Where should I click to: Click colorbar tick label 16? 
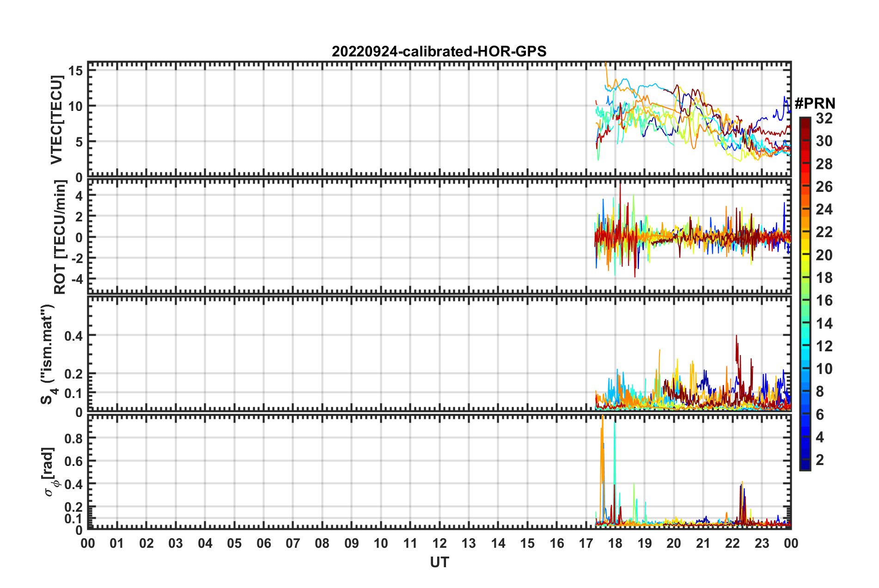click(x=824, y=301)
